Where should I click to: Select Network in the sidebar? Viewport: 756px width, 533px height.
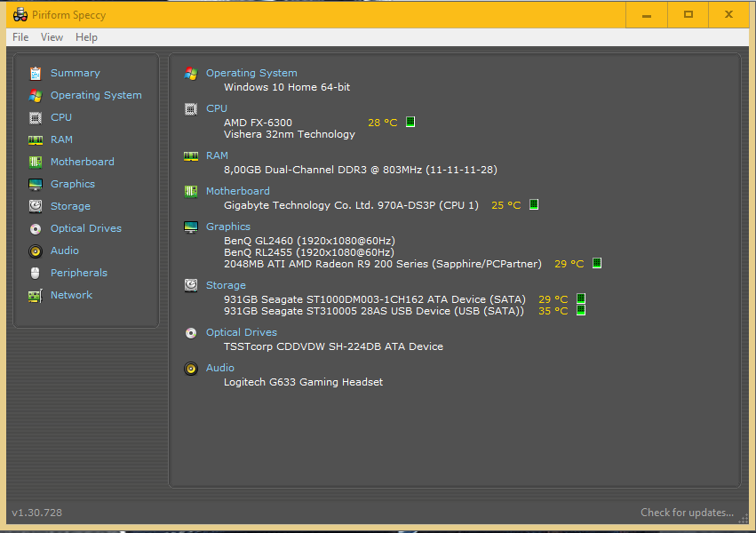coord(71,294)
